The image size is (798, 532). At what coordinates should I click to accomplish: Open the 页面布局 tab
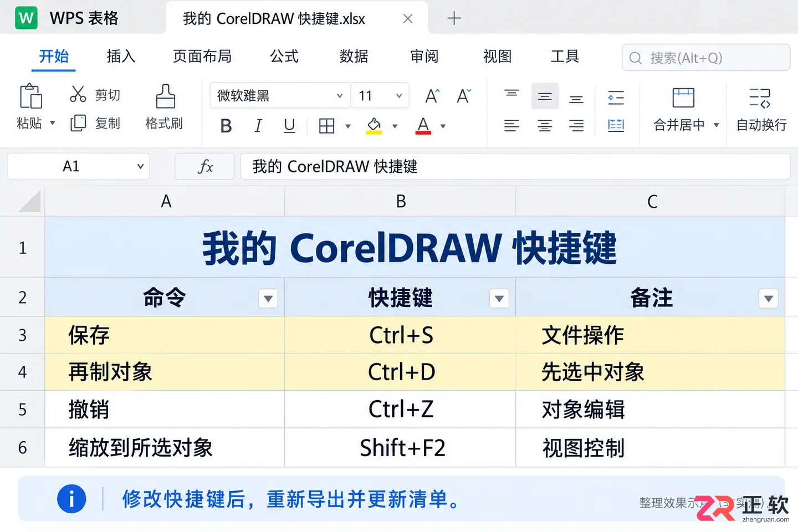[x=202, y=56]
